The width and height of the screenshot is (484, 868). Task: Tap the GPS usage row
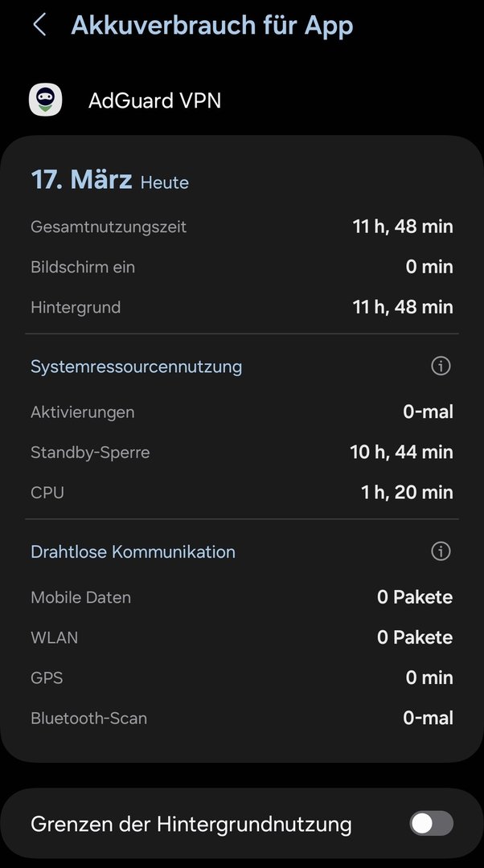241,678
